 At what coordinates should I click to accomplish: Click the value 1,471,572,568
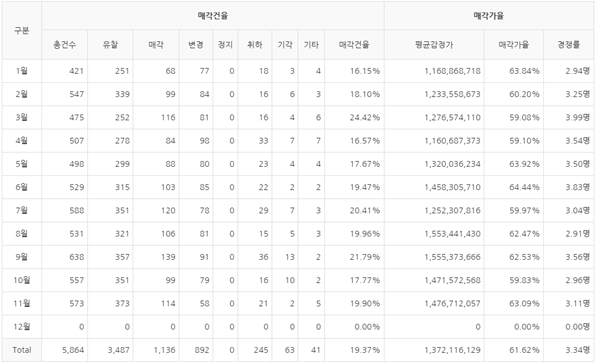pos(452,280)
